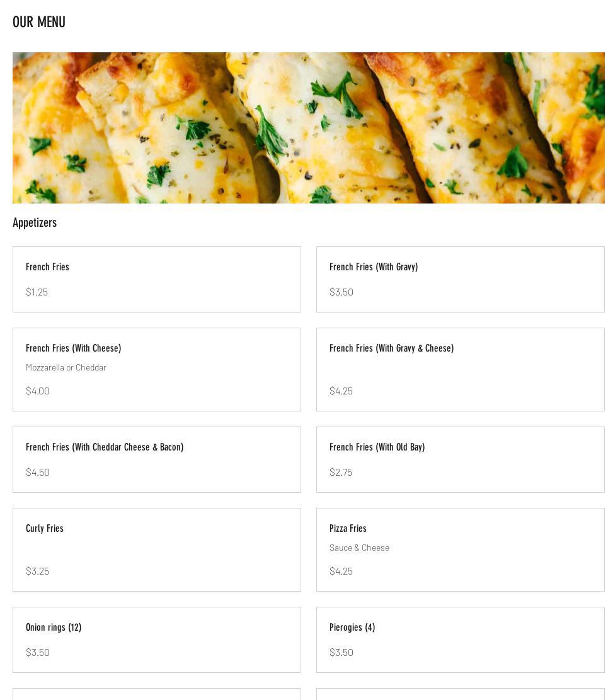This screenshot has width=608, height=700.
Task: Click the Sauce & Cheese description
Action: click(x=359, y=548)
